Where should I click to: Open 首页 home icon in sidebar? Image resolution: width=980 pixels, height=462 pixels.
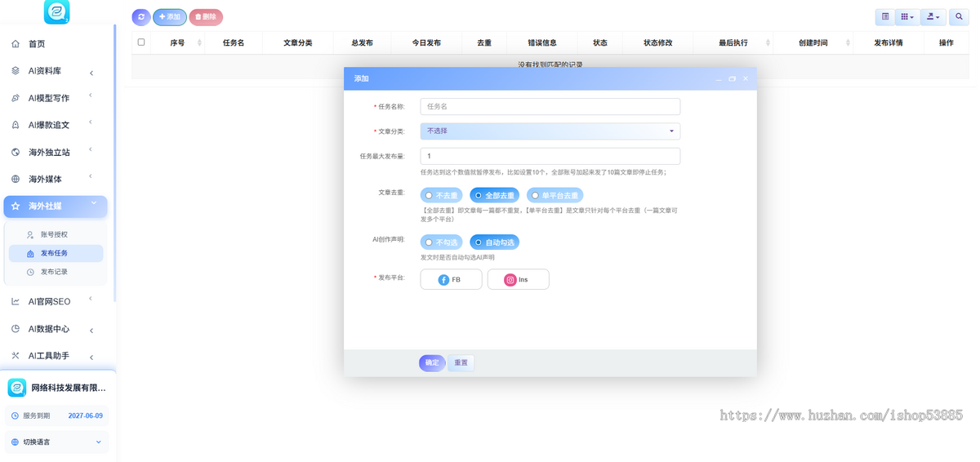click(x=16, y=44)
